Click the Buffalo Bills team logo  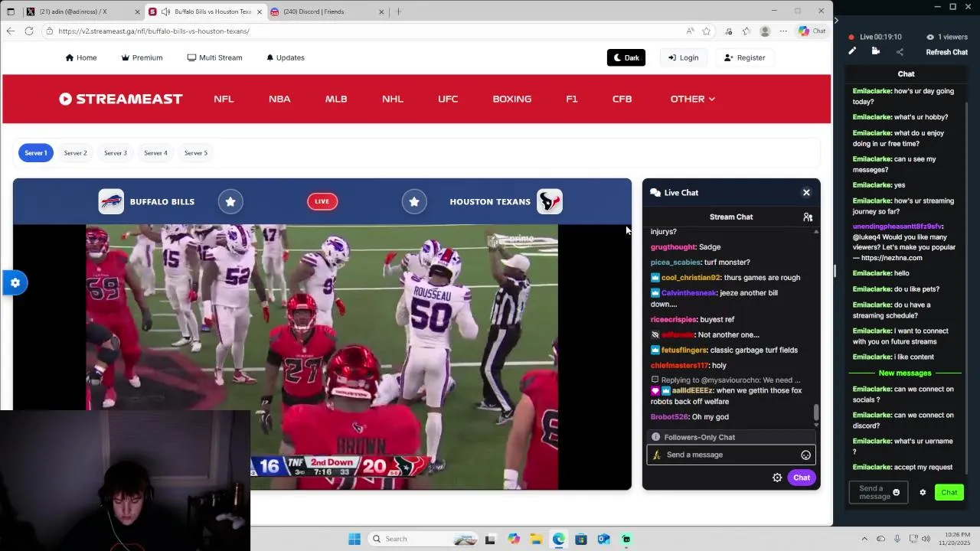[111, 201]
